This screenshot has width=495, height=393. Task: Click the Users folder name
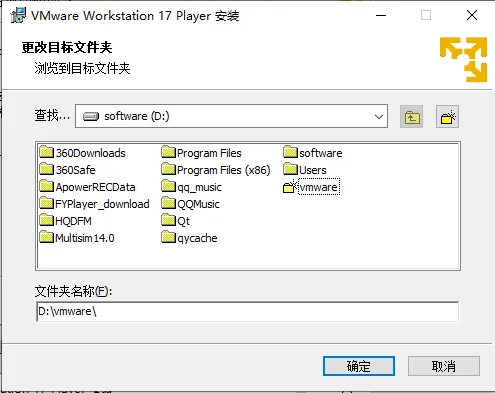tap(313, 170)
